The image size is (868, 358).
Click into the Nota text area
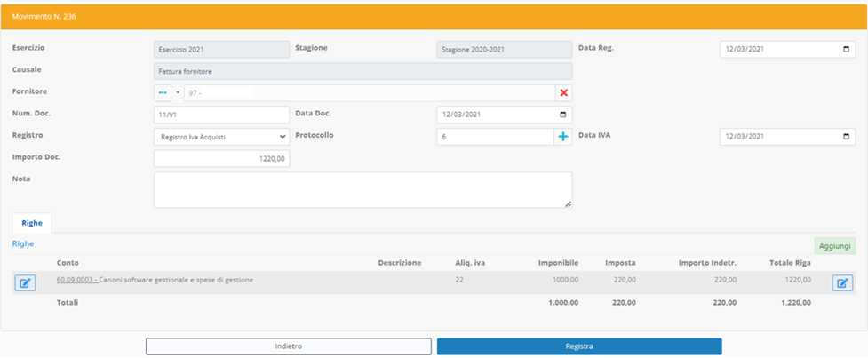click(362, 190)
